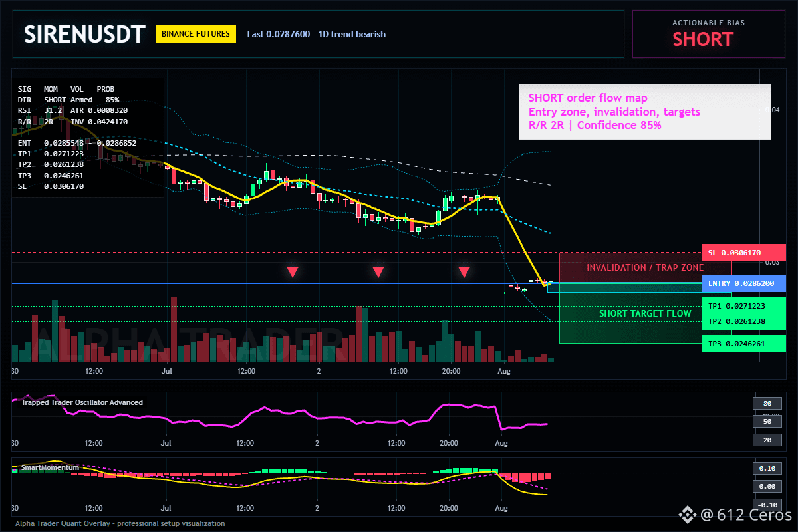Click the 20 level on oscillator axis

click(x=767, y=440)
